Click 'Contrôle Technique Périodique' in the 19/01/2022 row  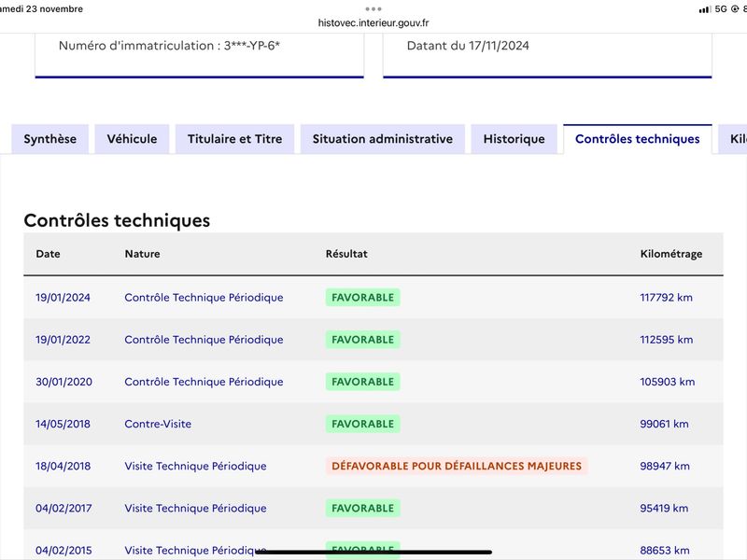coord(204,340)
